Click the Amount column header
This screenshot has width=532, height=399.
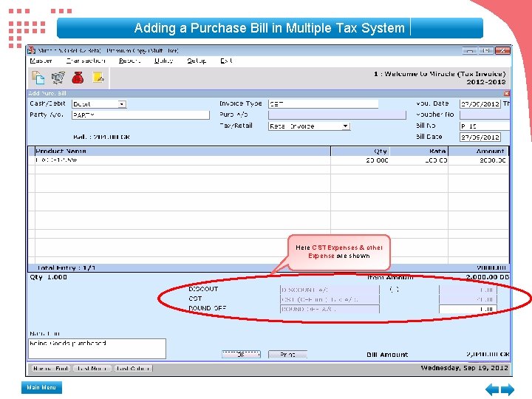[478, 151]
